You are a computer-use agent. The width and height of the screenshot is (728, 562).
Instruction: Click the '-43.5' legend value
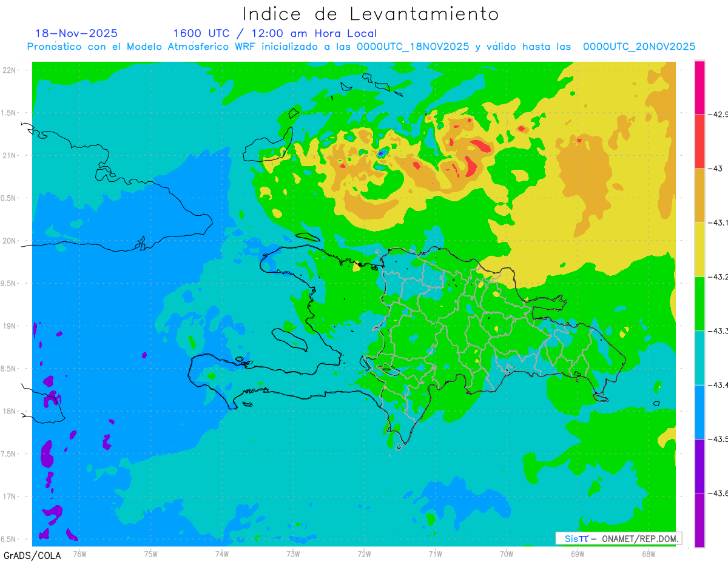click(719, 439)
